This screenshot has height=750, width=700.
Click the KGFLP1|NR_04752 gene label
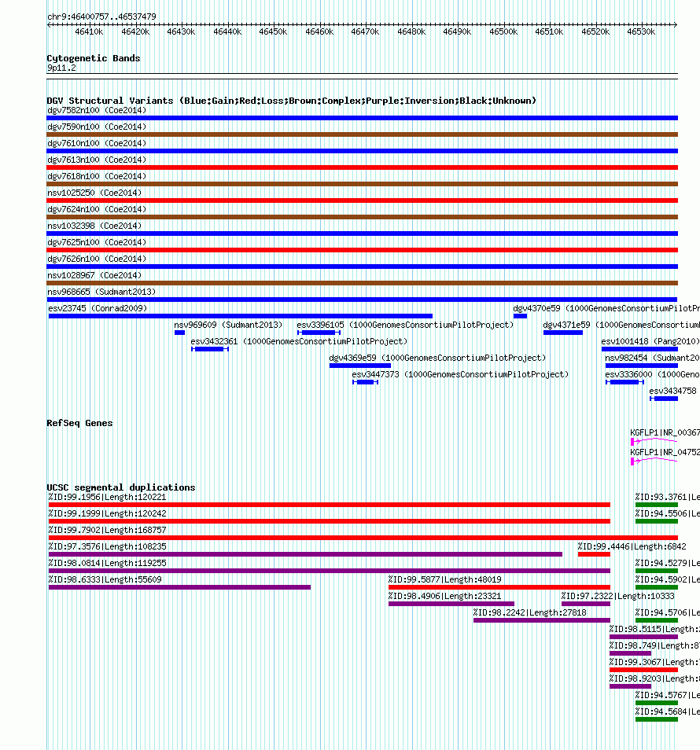click(665, 452)
